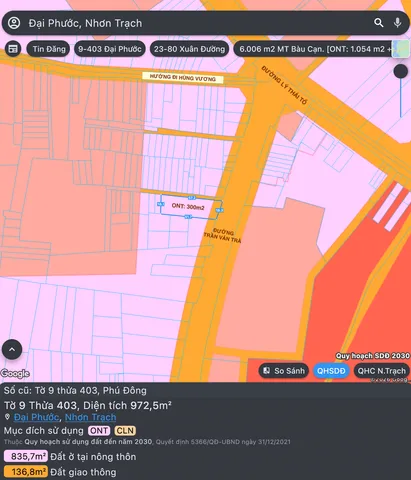Activate the microphone voice search icon
This screenshot has width=411, height=480.
coord(397,23)
